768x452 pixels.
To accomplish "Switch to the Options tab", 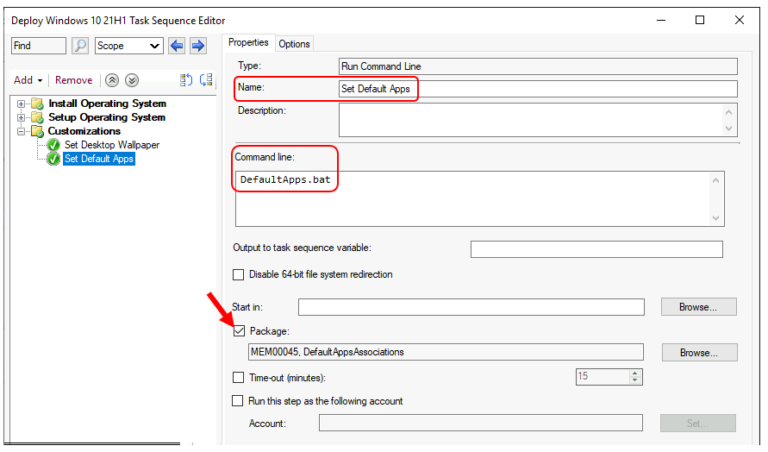I will 294,44.
